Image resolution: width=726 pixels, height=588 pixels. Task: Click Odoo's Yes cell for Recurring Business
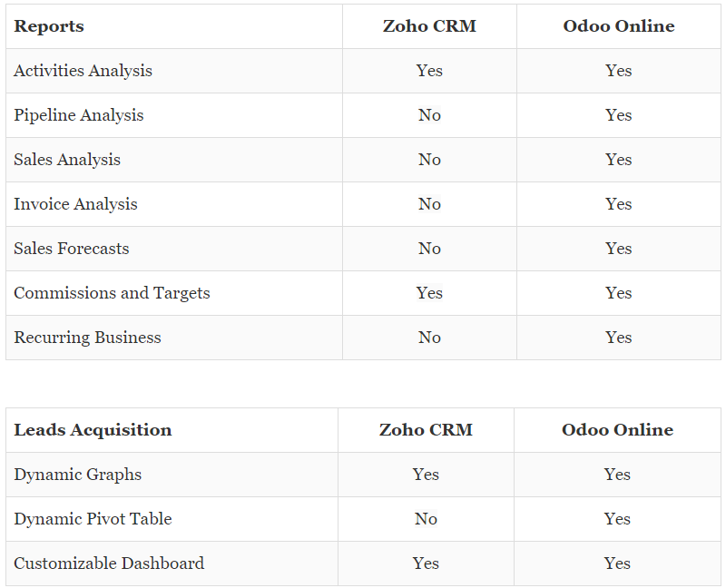tap(619, 338)
